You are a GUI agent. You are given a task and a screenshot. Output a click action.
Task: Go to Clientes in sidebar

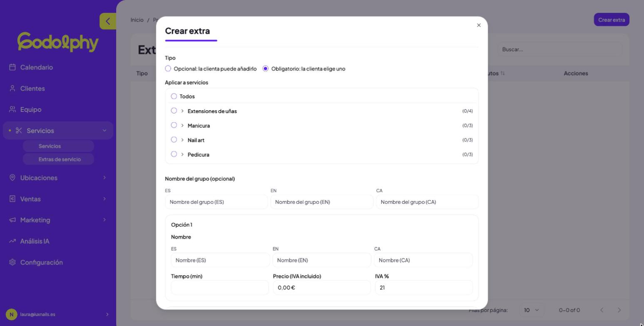[x=32, y=89]
